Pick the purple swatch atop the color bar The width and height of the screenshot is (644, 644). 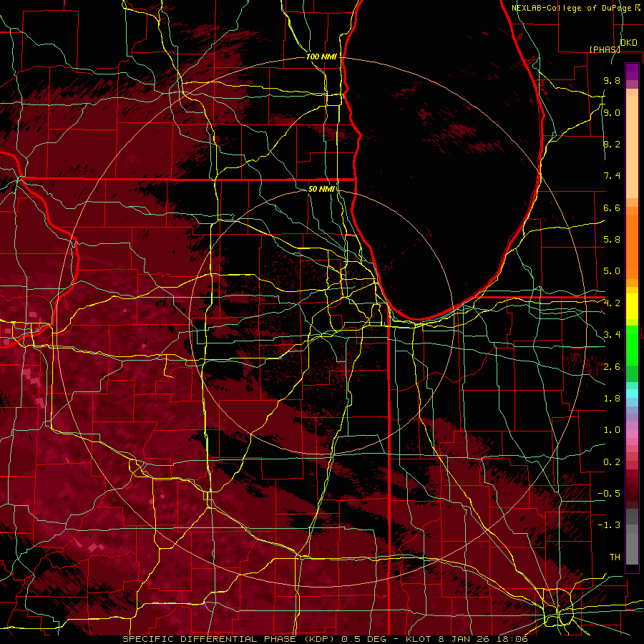tap(632, 72)
